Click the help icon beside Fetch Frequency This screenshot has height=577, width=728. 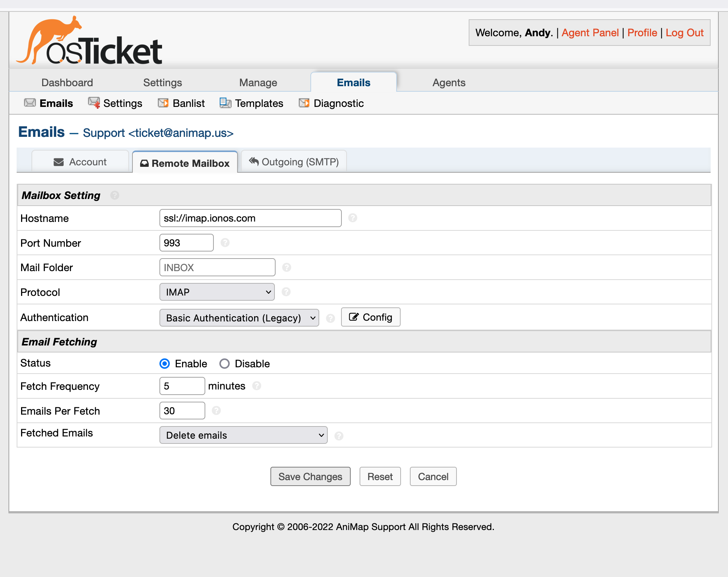pos(257,386)
